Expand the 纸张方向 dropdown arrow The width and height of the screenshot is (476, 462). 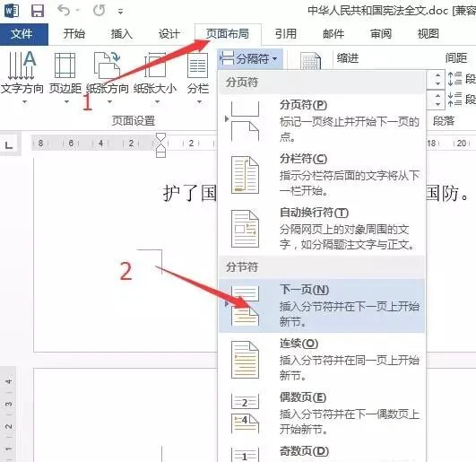coord(110,102)
